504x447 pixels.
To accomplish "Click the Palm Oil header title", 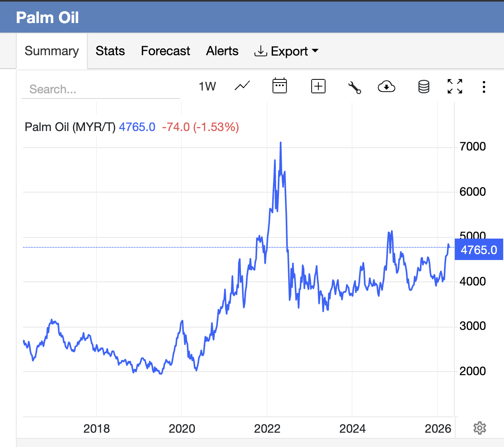I will [x=47, y=17].
